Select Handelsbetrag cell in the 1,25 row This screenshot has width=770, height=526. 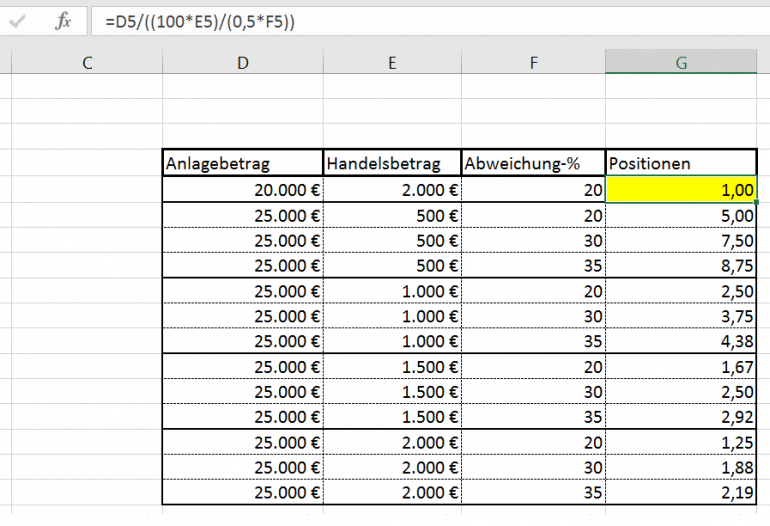(392, 443)
